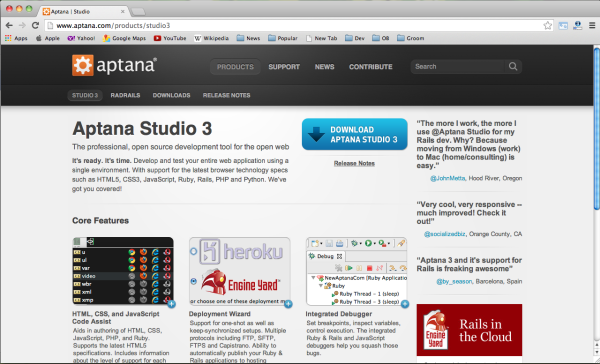This screenshot has width=600, height=364.
Task: Open the Apple bookmark
Action: point(47,38)
